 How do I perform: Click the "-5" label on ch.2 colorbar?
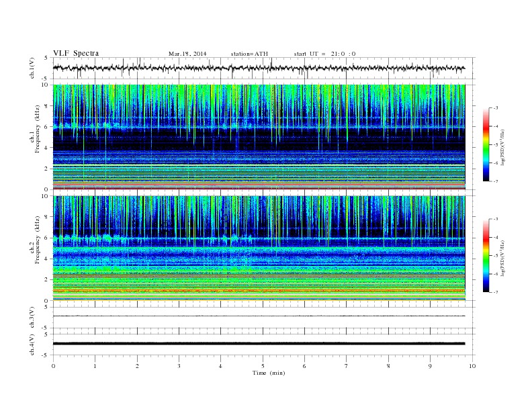(x=496, y=256)
